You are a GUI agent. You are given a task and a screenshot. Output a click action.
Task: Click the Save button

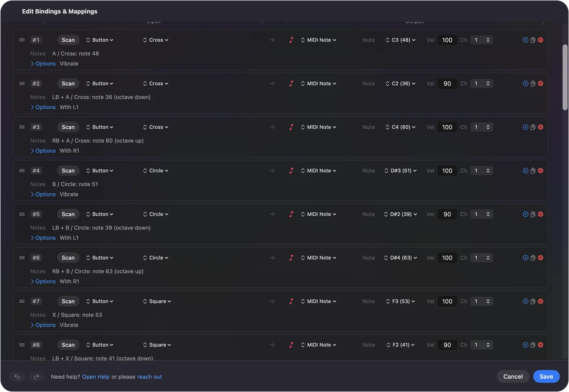(546, 377)
